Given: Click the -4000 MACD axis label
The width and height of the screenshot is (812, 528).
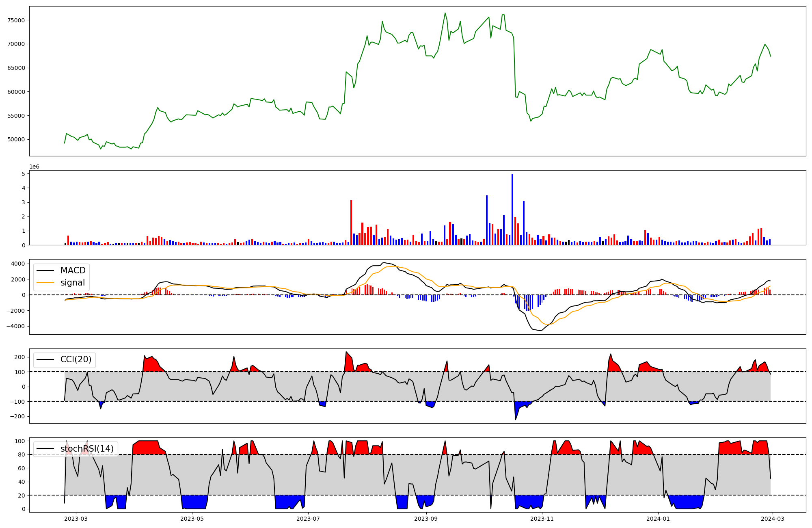Looking at the screenshot, I should [x=16, y=326].
